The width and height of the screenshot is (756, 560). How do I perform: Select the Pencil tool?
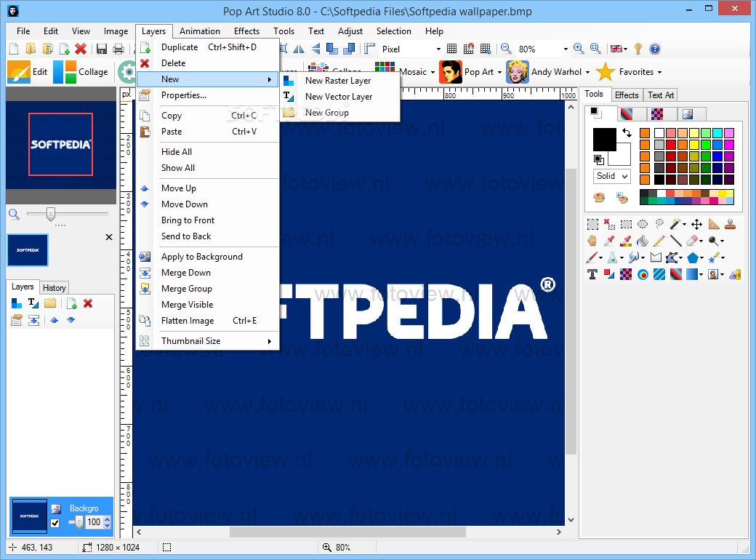659,241
